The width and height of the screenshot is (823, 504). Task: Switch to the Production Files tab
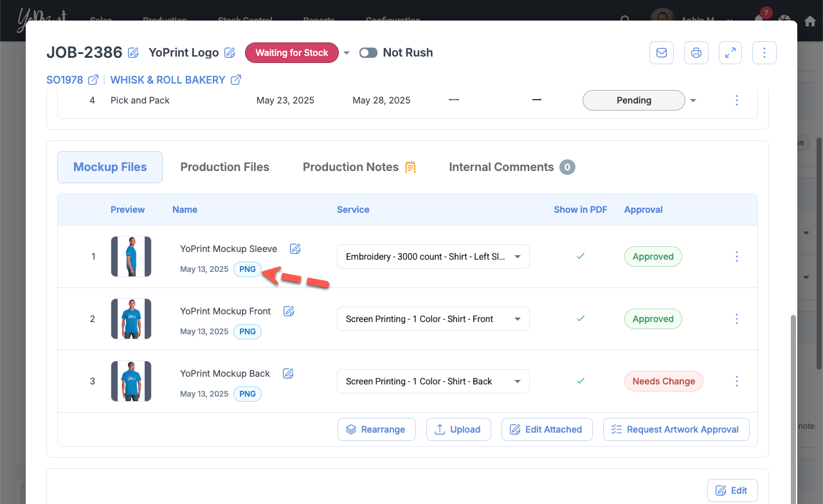(224, 167)
